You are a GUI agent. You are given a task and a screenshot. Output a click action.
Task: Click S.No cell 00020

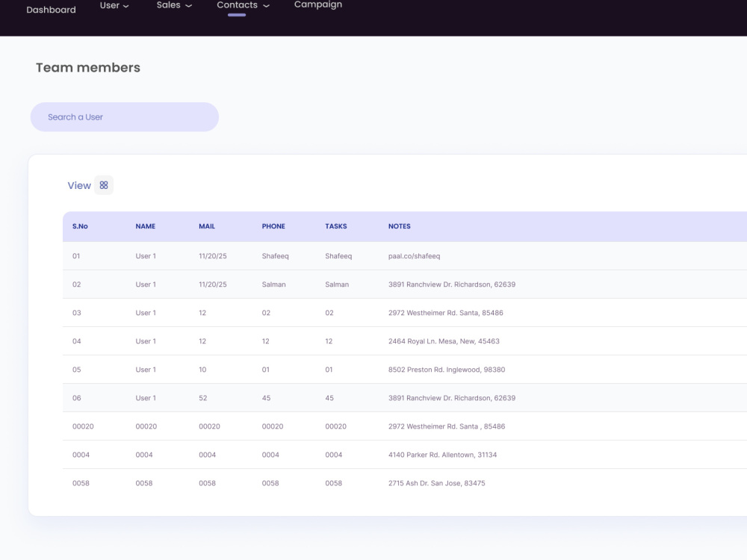coord(83,426)
